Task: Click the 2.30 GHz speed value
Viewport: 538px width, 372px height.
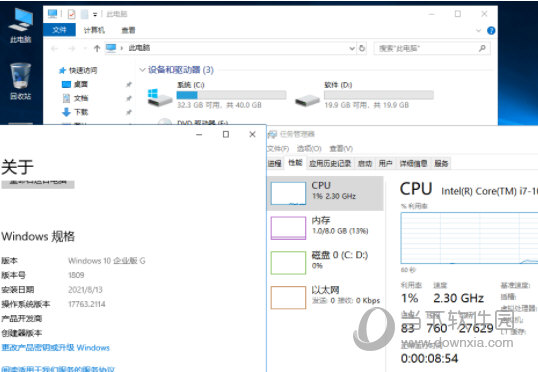Action: pyautogui.click(x=459, y=298)
